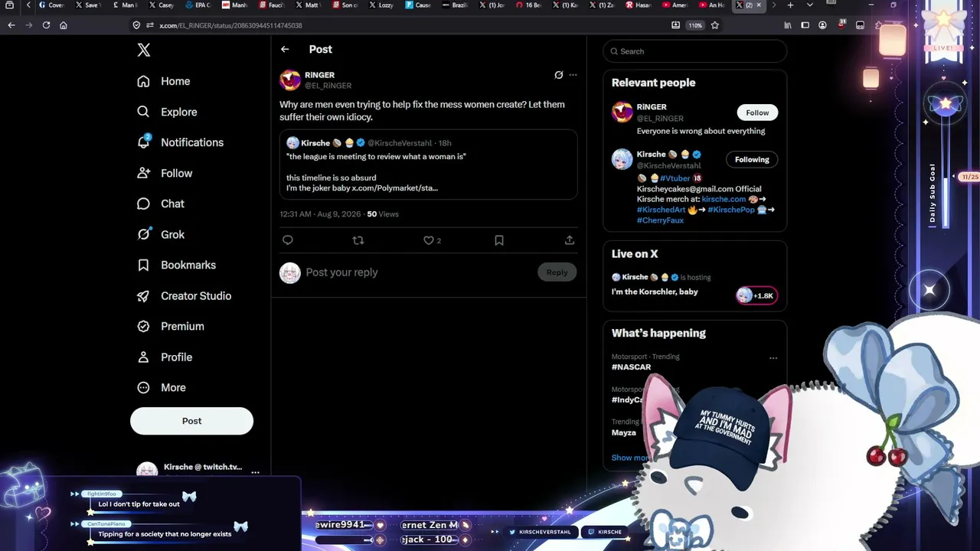This screenshot has width=980, height=551.
Task: Follow RiNGER in Relevant people
Action: 757,112
